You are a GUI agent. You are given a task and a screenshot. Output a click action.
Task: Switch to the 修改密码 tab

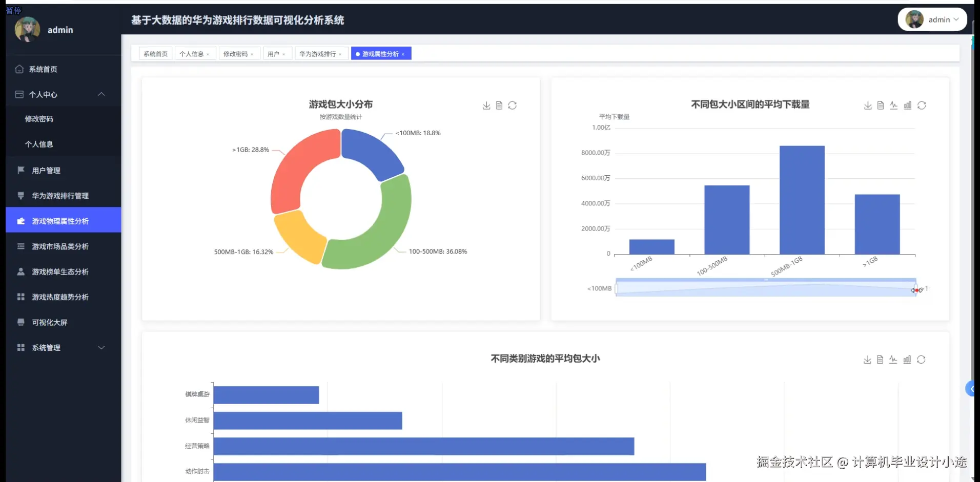click(x=235, y=54)
